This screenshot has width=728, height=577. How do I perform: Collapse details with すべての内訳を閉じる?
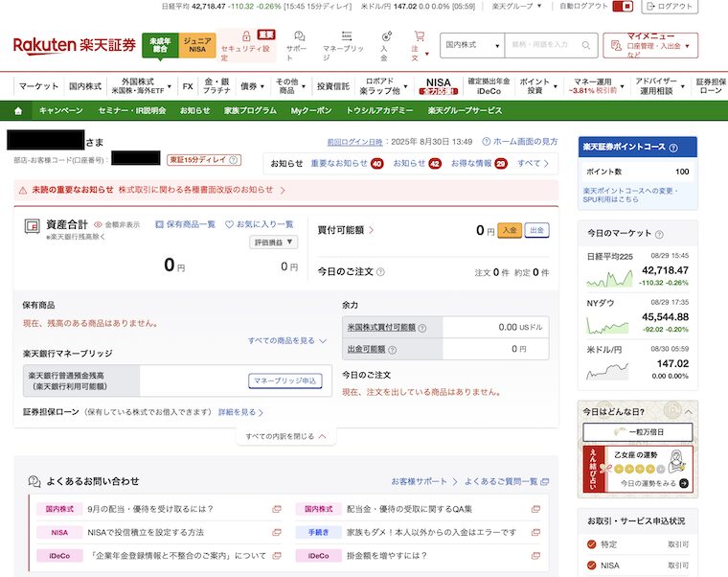click(285, 436)
